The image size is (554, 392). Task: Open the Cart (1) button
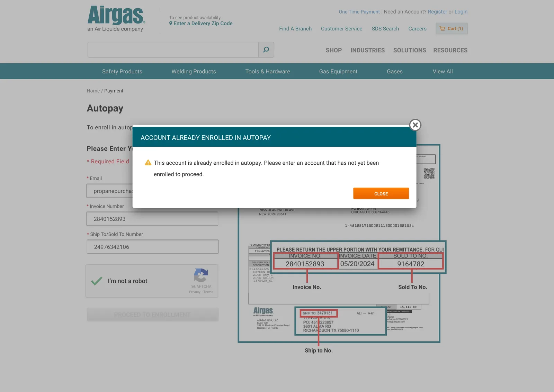coord(452,28)
